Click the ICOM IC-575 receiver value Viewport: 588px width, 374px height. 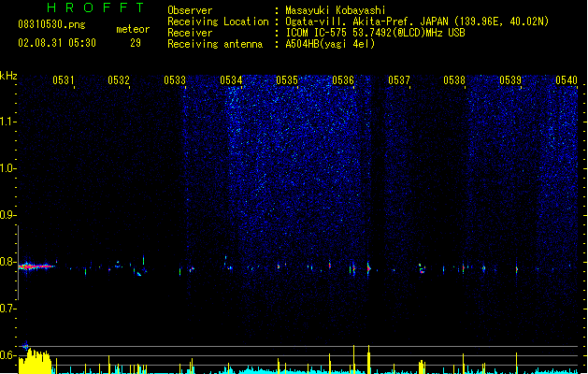(375, 33)
